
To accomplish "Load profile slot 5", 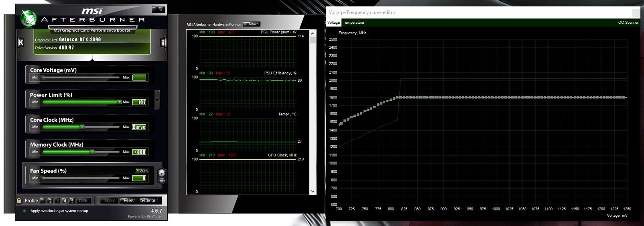I will click(72, 200).
